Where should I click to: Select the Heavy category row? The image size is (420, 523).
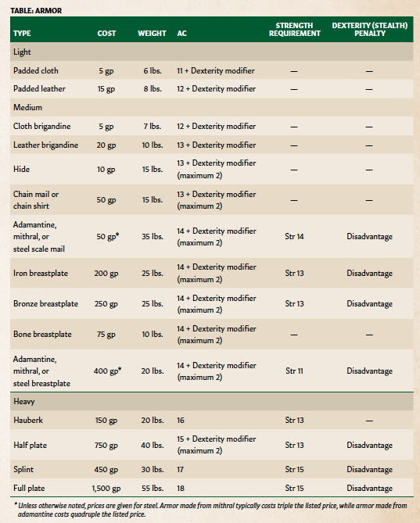pyautogui.click(x=211, y=401)
